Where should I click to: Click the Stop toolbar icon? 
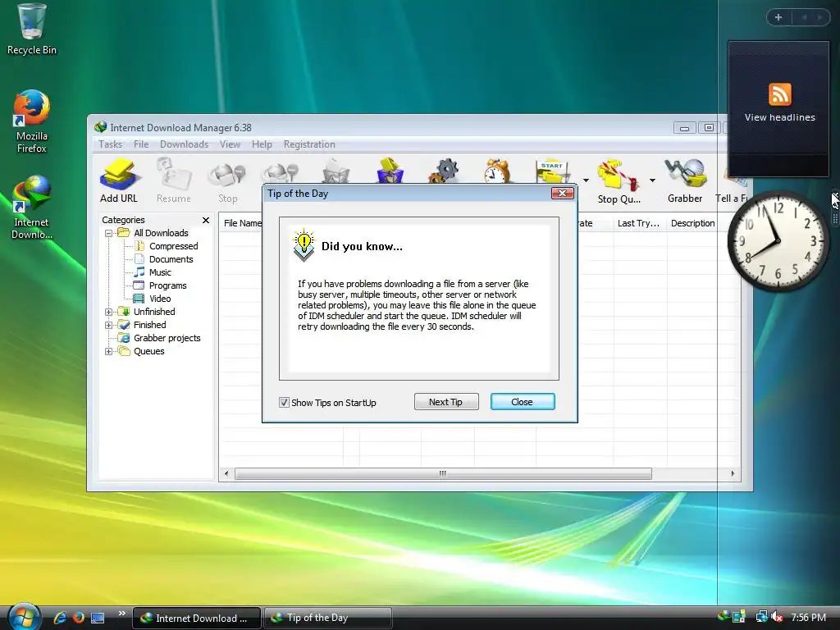point(228,180)
